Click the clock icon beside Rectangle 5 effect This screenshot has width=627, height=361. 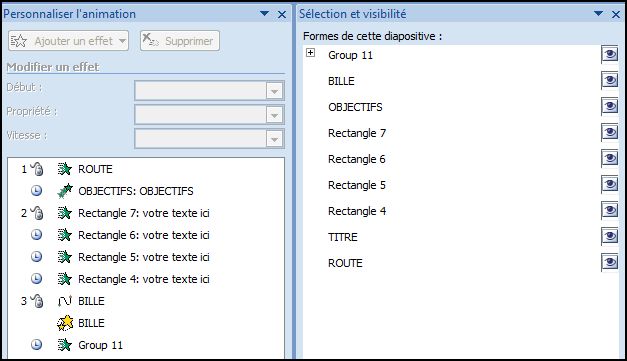point(36,257)
